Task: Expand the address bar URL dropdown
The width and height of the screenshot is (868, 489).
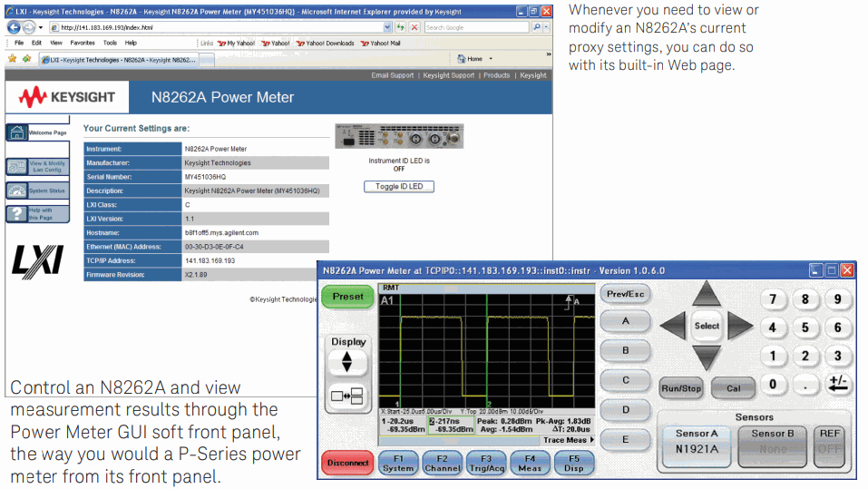Action: tap(388, 28)
